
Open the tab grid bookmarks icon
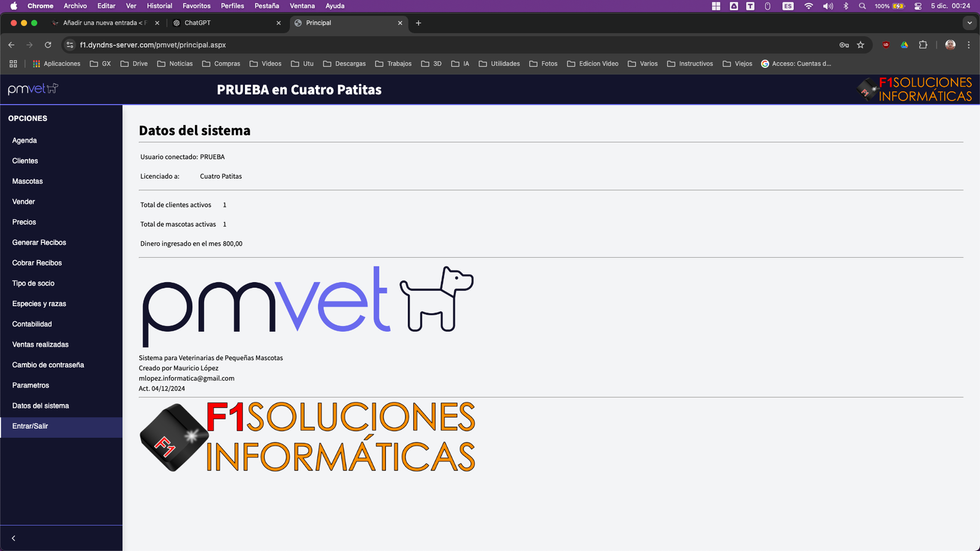tap(13, 64)
